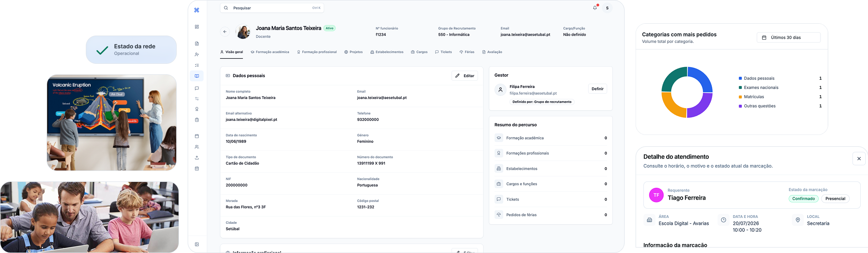Click the Ativo status badge

[x=330, y=28]
